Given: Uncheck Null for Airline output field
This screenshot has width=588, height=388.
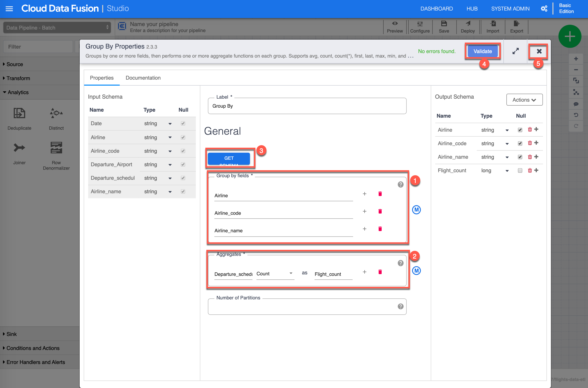Looking at the screenshot, I should pos(520,130).
